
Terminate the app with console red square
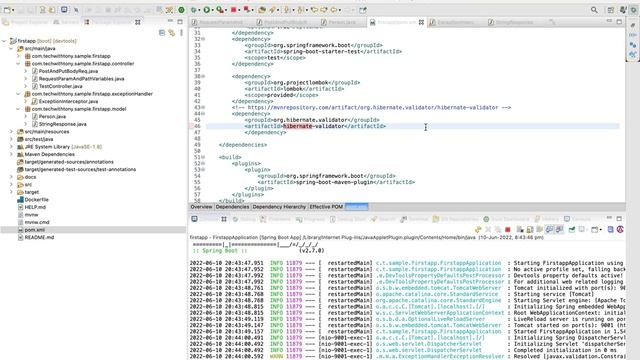point(508,230)
